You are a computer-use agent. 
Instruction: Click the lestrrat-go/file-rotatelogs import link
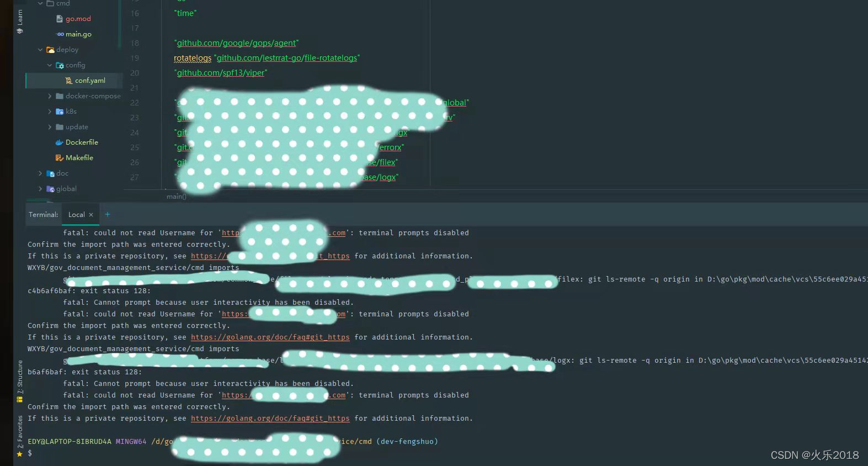pyautogui.click(x=287, y=58)
